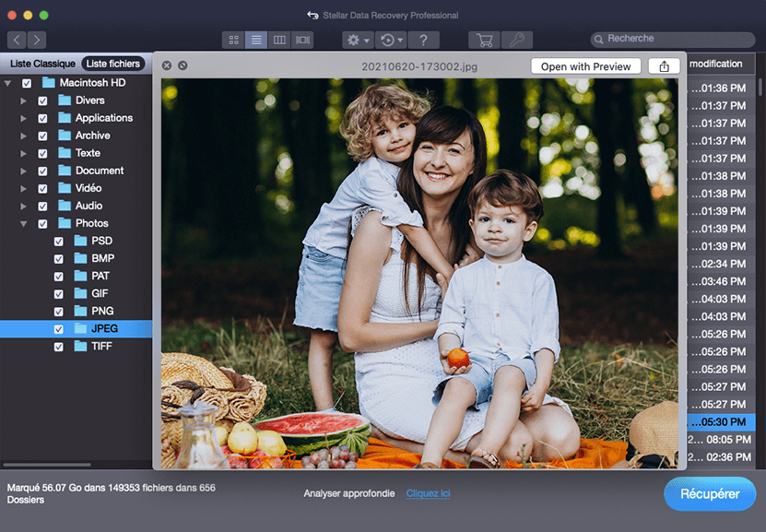This screenshot has width=766, height=532.
Task: Uncheck the PSD folder checkbox
Action: pos(59,242)
